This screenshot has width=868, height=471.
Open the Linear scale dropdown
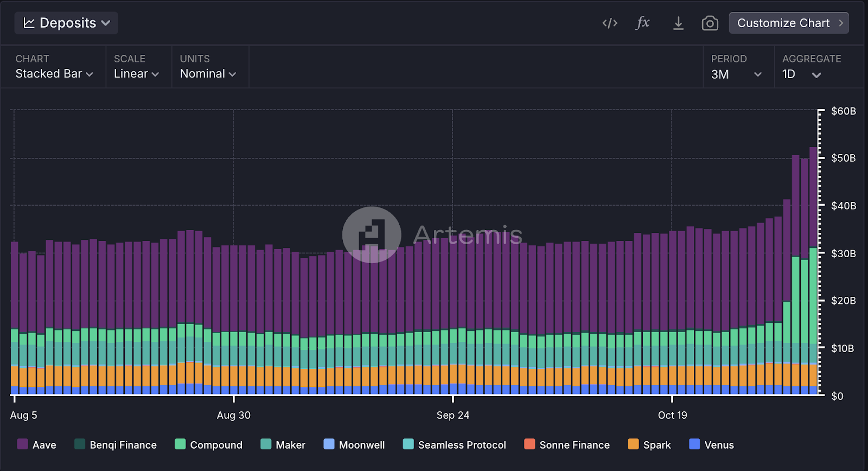coord(136,74)
